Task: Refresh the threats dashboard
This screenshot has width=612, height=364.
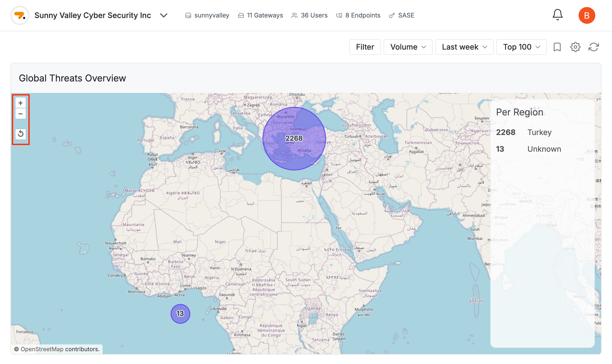Action: point(593,47)
